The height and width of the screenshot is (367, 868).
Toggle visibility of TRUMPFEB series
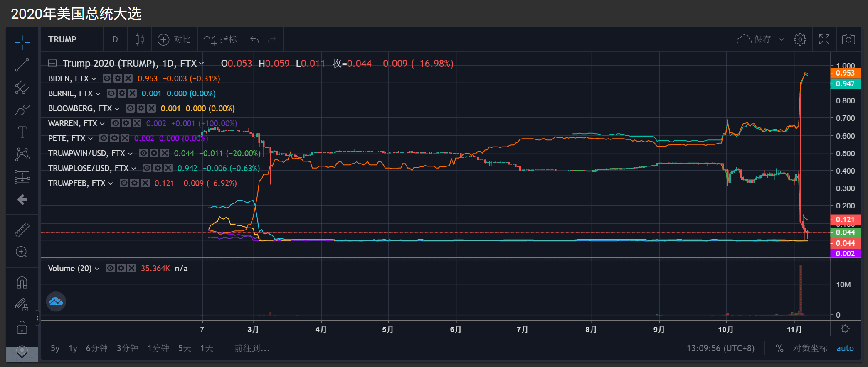(124, 183)
